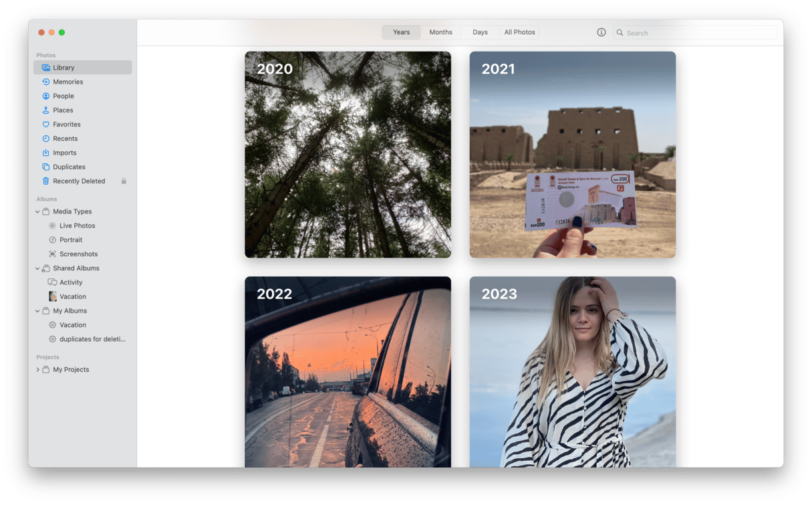Click the Screenshots icon
Screen dimensions: 812x505
click(x=52, y=254)
